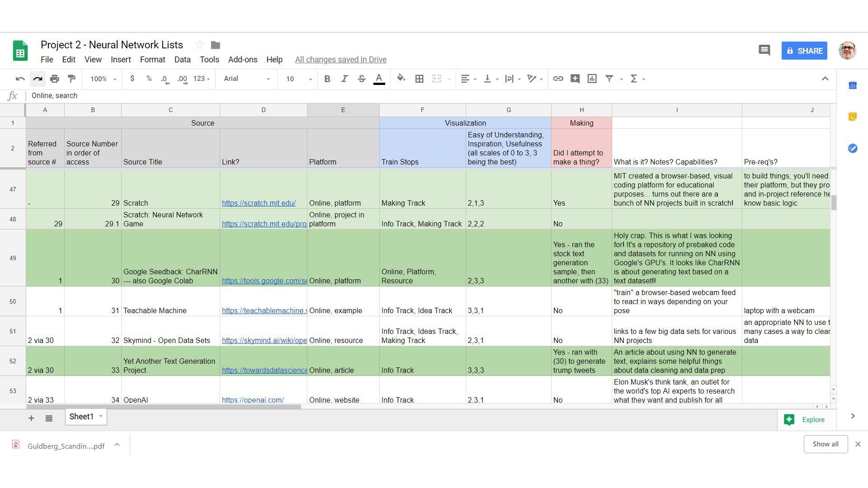Click the paint format roller icon
Image resolution: width=868 pixels, height=488 pixels.
pos(71,79)
